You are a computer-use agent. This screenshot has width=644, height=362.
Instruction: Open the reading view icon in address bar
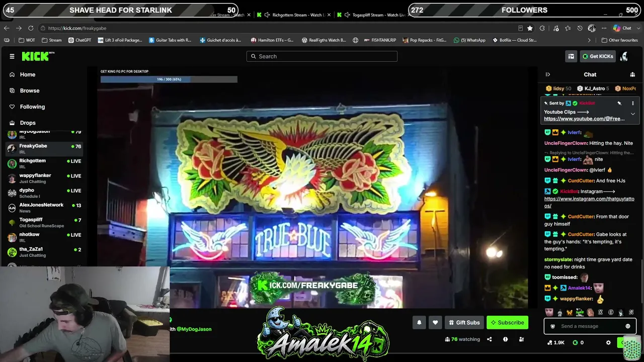point(520,28)
